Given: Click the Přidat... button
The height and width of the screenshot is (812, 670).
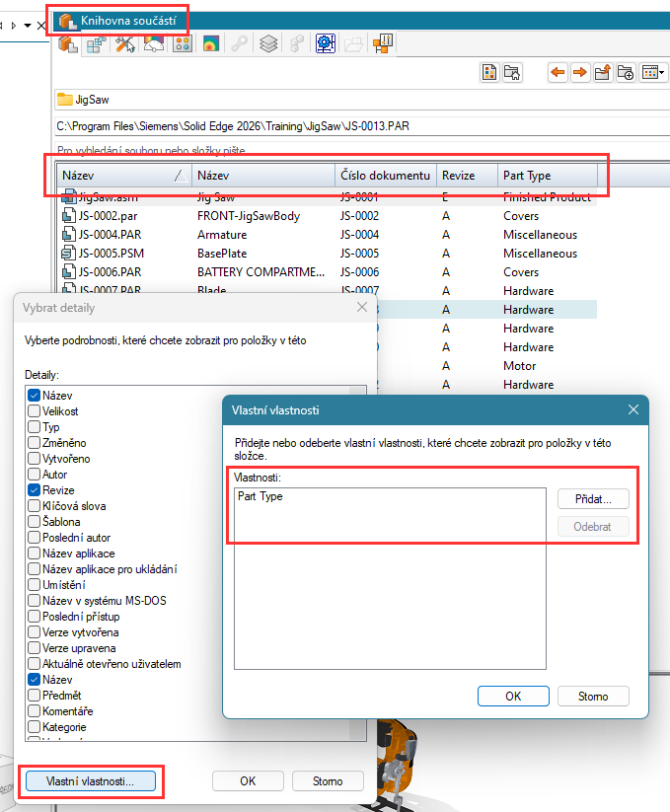Looking at the screenshot, I should pyautogui.click(x=593, y=499).
